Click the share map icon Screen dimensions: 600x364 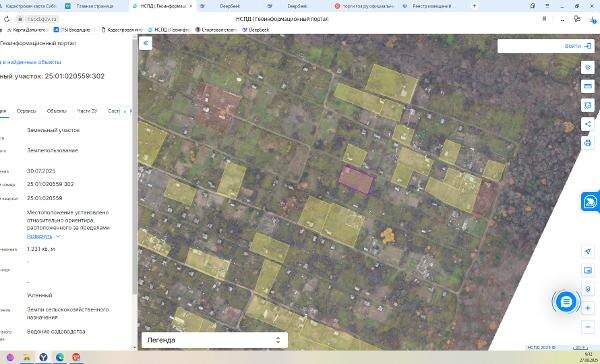point(588,124)
